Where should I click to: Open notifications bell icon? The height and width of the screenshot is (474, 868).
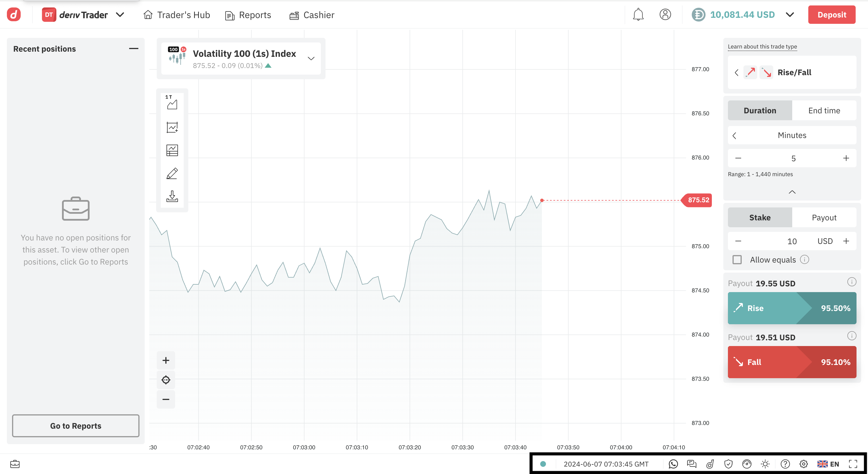[x=638, y=15]
